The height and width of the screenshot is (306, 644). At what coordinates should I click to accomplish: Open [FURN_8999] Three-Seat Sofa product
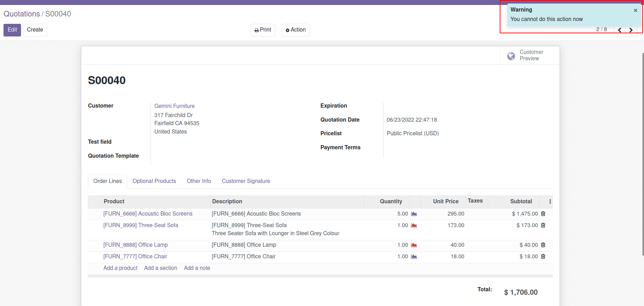141,225
